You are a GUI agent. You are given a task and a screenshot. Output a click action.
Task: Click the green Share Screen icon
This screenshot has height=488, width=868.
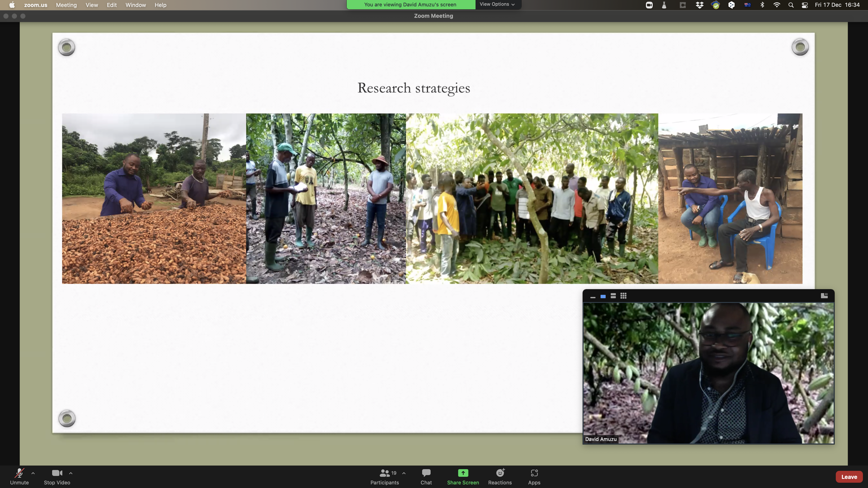click(x=463, y=473)
